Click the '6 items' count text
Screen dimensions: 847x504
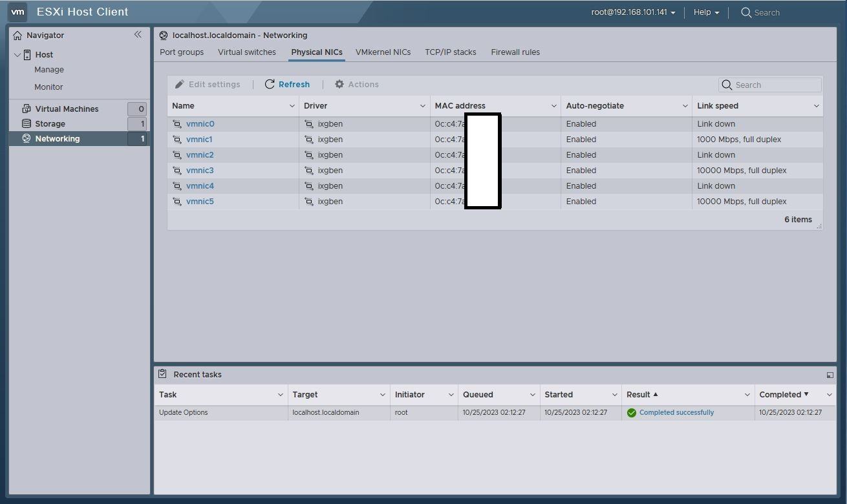click(x=798, y=220)
